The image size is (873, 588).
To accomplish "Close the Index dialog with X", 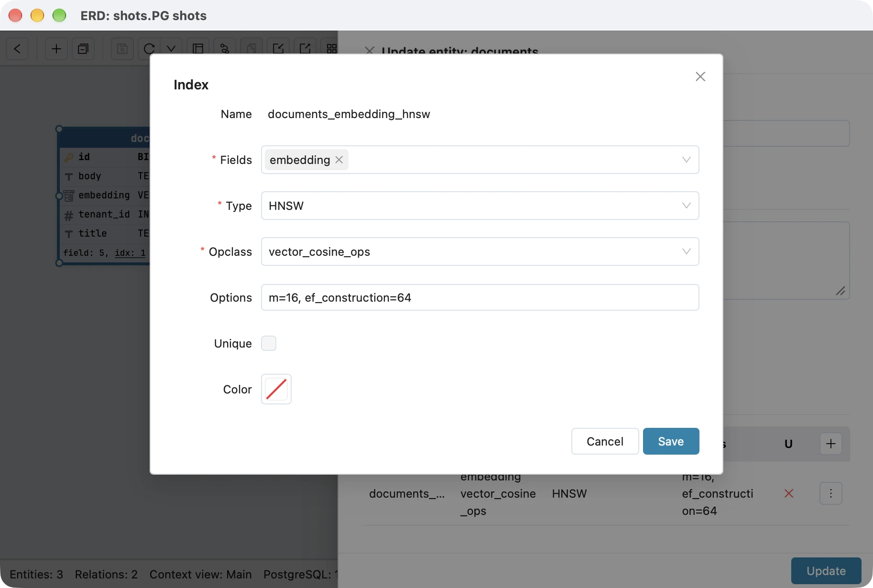I will [700, 76].
